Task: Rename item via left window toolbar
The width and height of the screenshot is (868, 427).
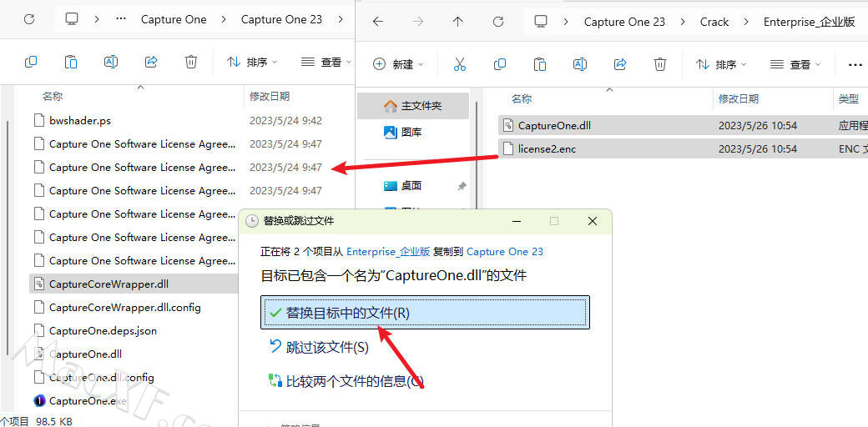Action: point(111,62)
